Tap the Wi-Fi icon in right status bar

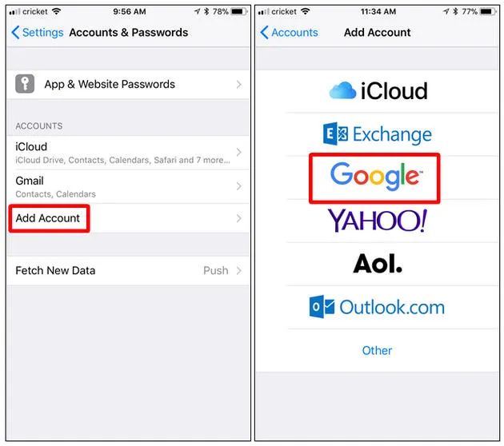[305, 11]
